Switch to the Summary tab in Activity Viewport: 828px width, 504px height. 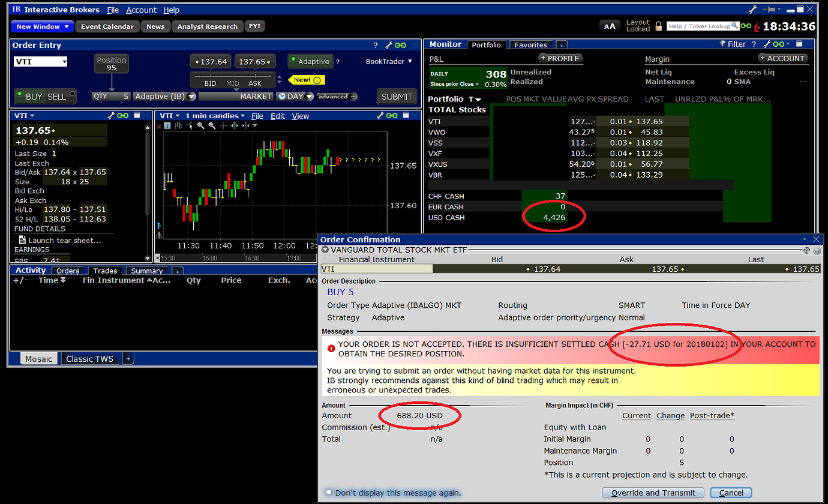tap(147, 271)
